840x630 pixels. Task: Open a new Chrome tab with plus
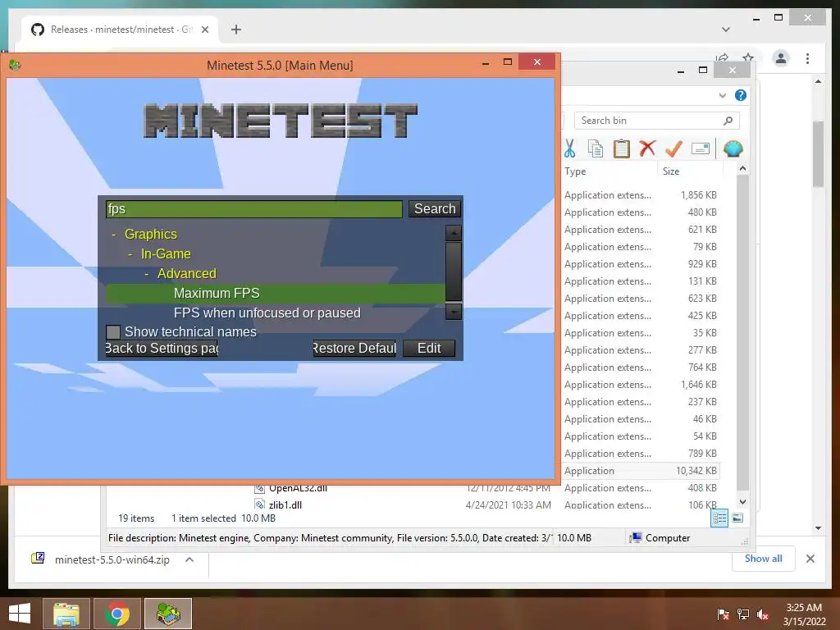[x=235, y=30]
